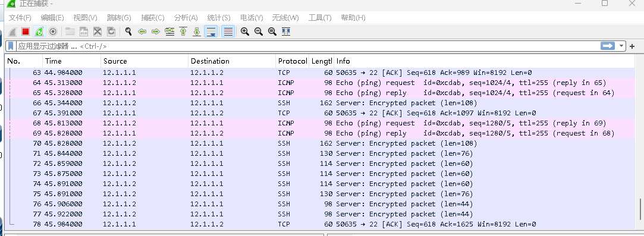
Task: Click the display filter bookmark icon
Action: (x=11, y=46)
